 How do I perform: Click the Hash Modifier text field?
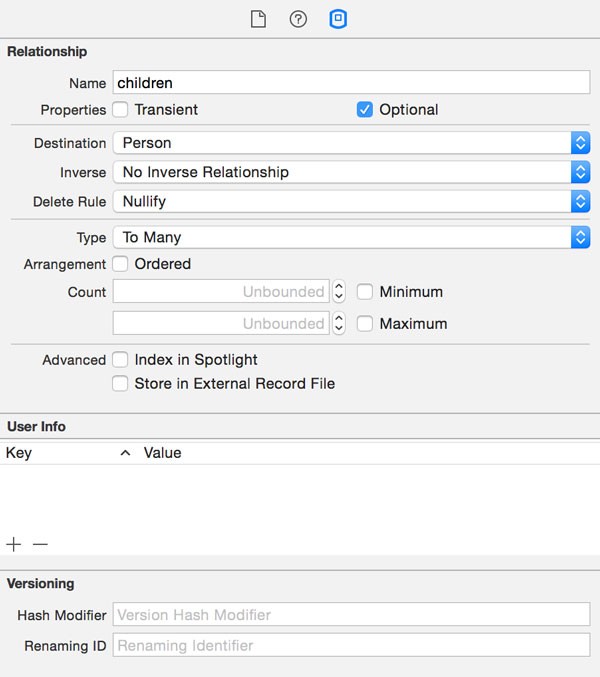(x=351, y=614)
